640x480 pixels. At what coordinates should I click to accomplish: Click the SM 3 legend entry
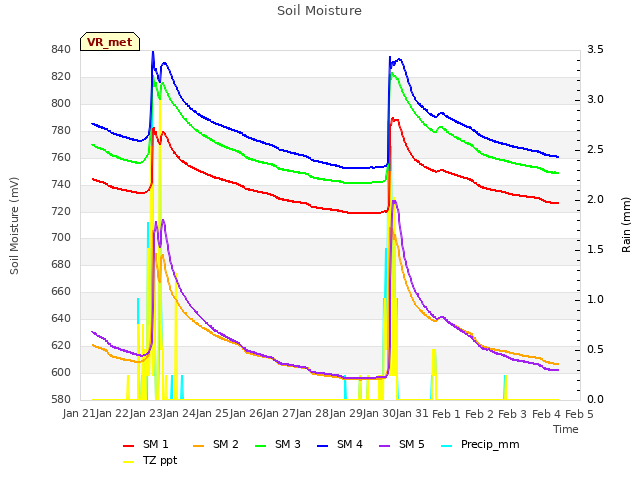[278, 444]
